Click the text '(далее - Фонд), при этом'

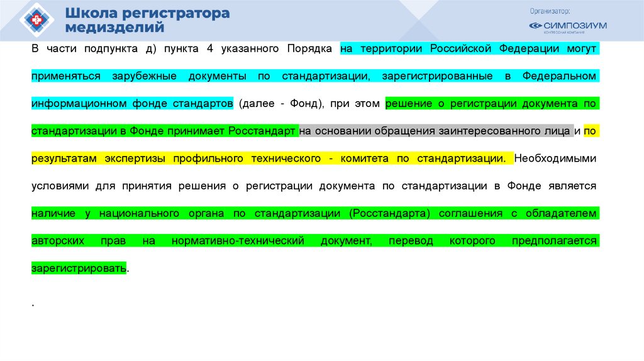[309, 104]
